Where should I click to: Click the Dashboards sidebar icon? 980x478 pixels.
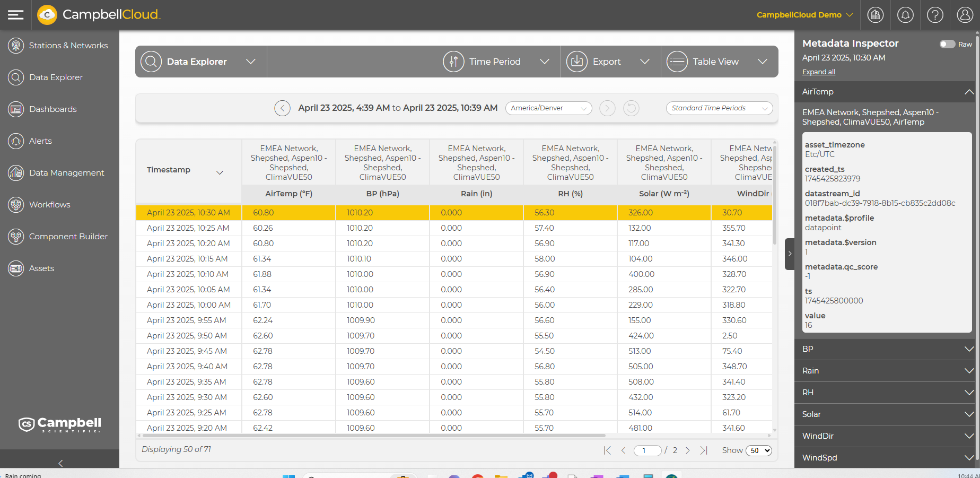click(x=16, y=109)
